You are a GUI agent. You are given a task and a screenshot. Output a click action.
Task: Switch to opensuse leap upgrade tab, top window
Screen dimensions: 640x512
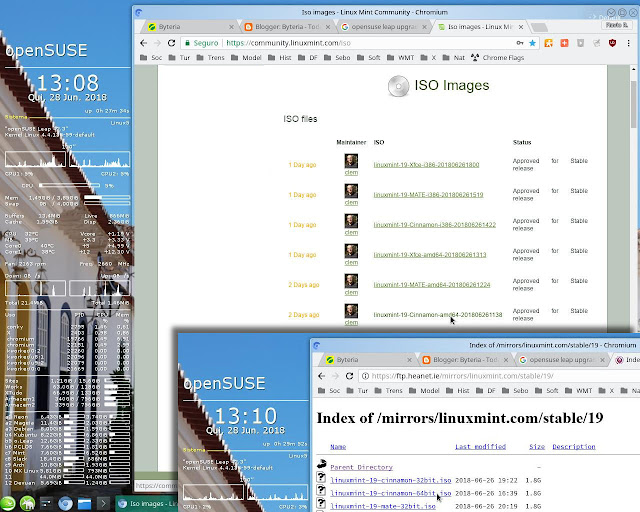point(384,27)
